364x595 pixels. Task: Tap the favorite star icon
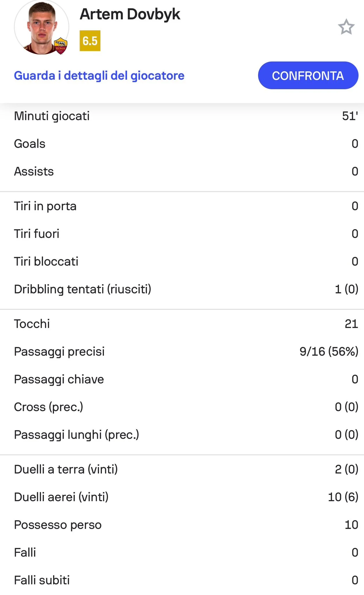coord(346,27)
